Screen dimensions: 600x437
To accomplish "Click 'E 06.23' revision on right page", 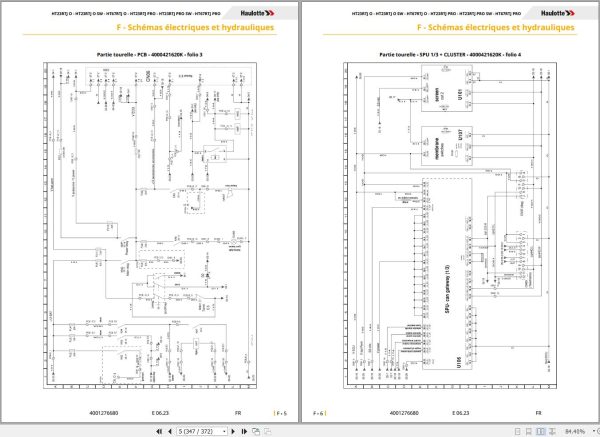I will [460, 413].
